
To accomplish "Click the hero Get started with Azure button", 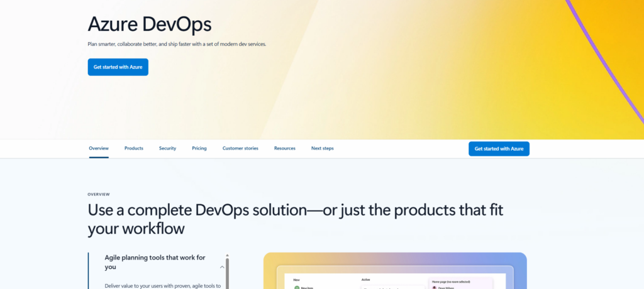I will pyautogui.click(x=118, y=67).
